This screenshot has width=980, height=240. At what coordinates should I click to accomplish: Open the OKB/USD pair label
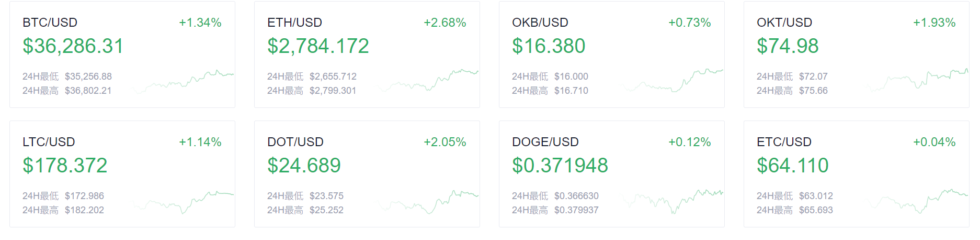coord(540,23)
